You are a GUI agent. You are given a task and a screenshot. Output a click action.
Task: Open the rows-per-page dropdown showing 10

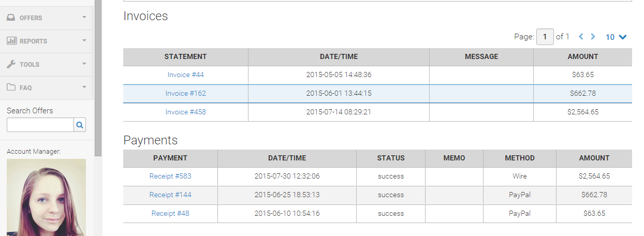click(616, 37)
